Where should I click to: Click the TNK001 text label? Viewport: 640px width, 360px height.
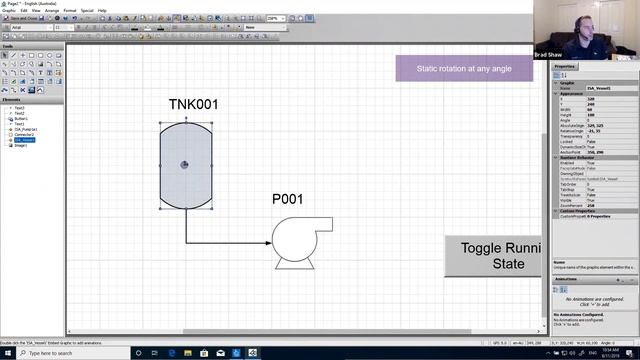tap(193, 104)
